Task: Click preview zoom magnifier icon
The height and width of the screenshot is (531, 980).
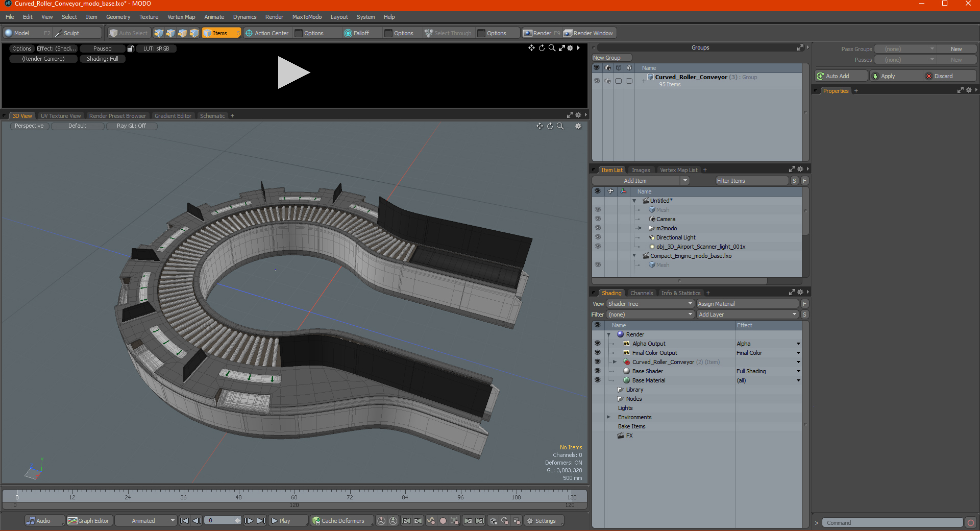Action: pyautogui.click(x=552, y=48)
